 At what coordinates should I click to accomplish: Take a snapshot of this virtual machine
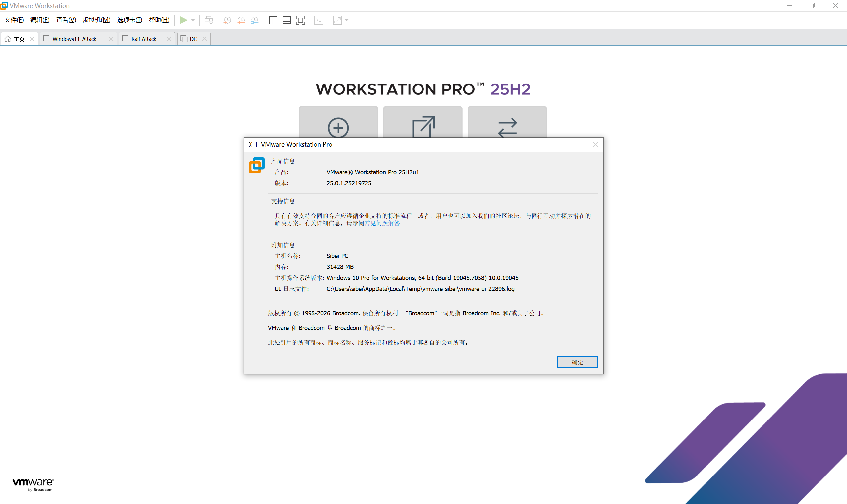227,20
